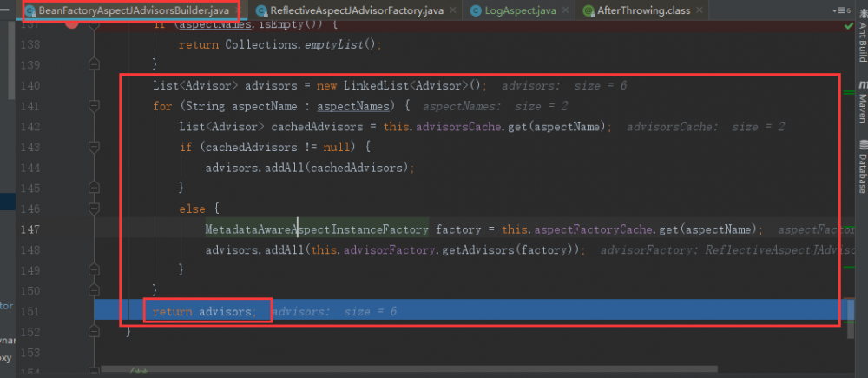The image size is (868, 378).
Task: Click 'advisorsCache' field reference
Action: click(458, 126)
